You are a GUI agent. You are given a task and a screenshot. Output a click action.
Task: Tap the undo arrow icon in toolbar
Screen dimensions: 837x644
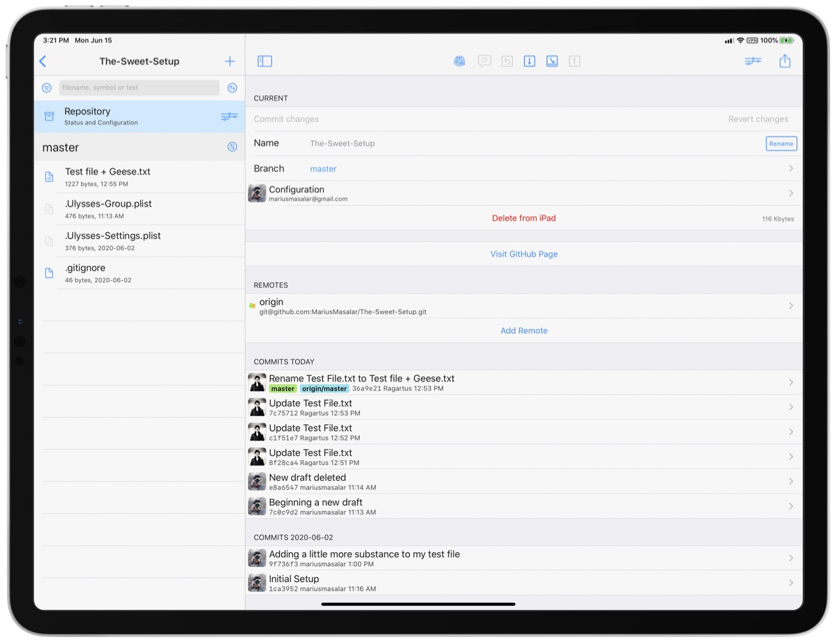507,61
